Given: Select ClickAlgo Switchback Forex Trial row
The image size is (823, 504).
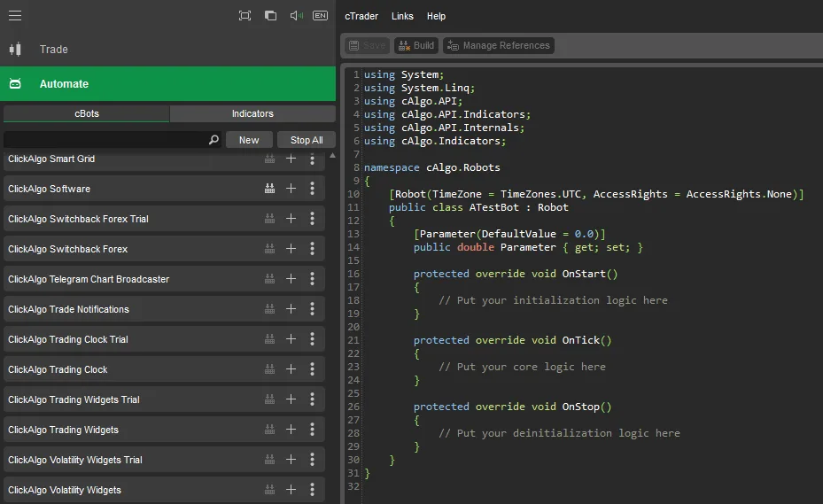Looking at the screenshot, I should point(164,219).
